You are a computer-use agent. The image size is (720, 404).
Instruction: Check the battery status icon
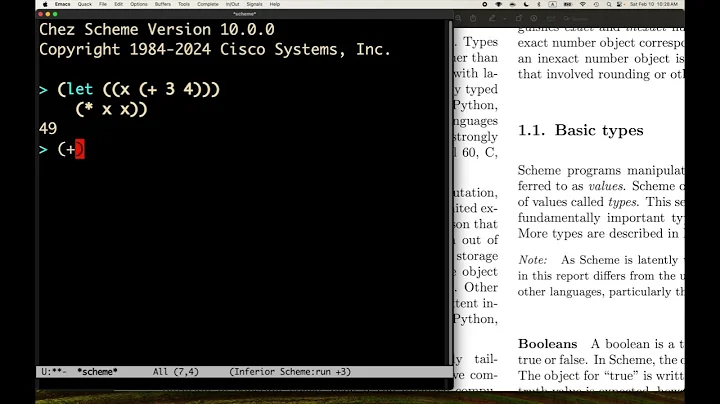568,4
